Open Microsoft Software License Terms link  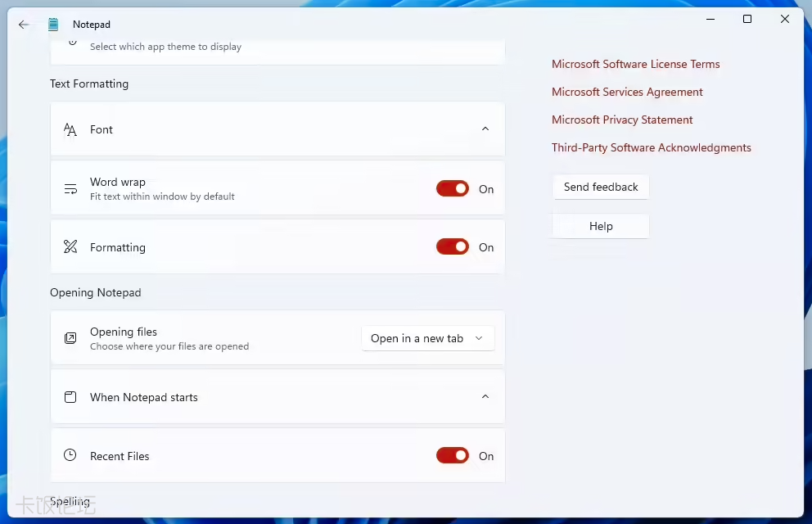pyautogui.click(x=635, y=64)
